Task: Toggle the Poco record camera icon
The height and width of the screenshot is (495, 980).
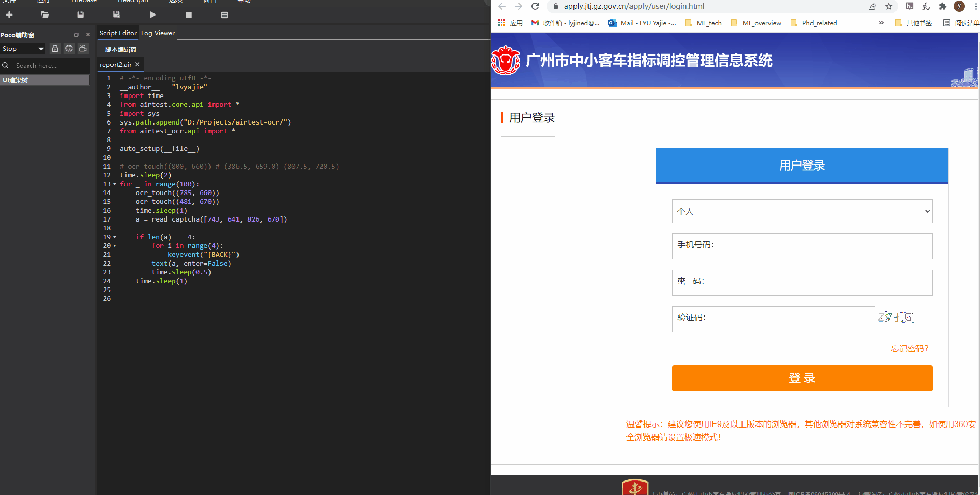Action: pos(83,48)
